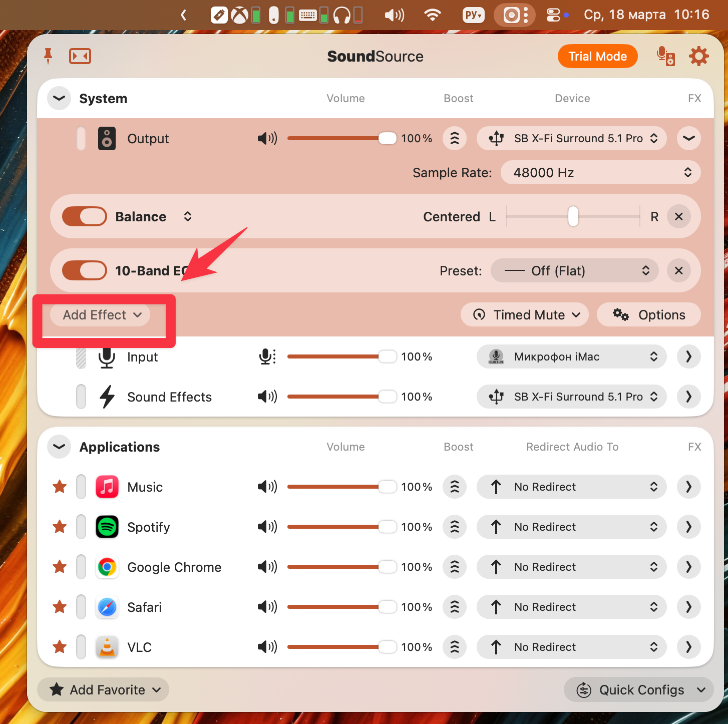Image resolution: width=728 pixels, height=724 pixels.
Task: Disable the 10-Band EQ switch
Action: tap(85, 271)
